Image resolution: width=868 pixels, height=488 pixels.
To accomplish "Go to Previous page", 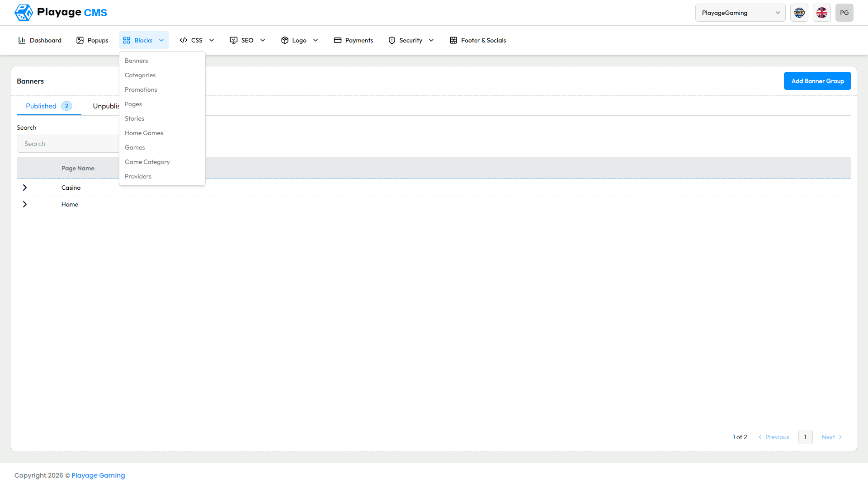I will (x=774, y=437).
